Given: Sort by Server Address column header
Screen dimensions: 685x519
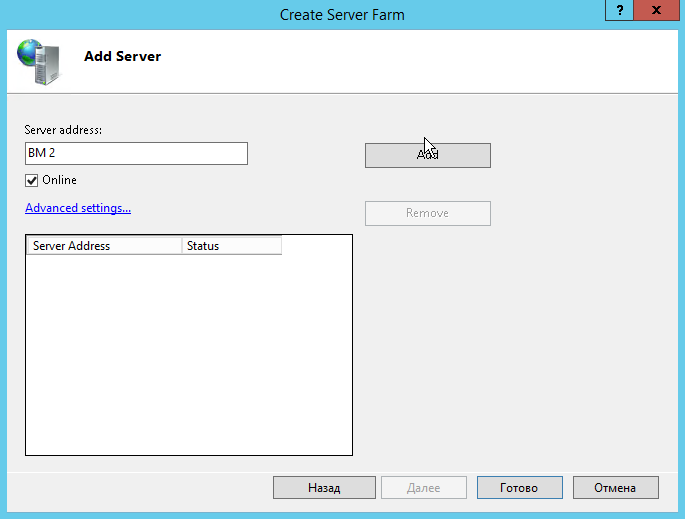Looking at the screenshot, I should point(104,245).
